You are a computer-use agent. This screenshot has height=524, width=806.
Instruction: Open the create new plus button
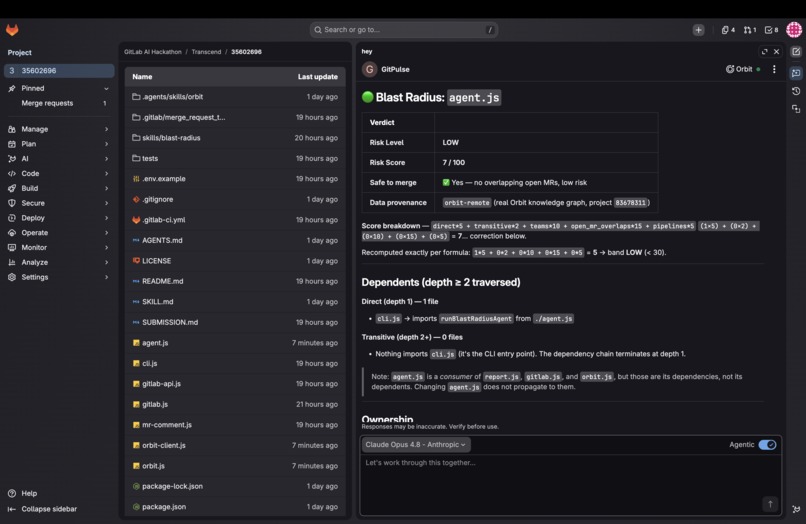point(698,30)
